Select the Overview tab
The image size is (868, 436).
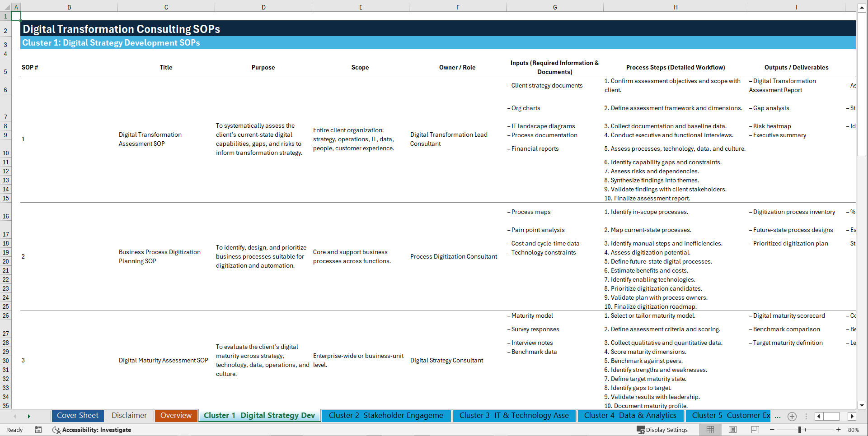(176, 416)
